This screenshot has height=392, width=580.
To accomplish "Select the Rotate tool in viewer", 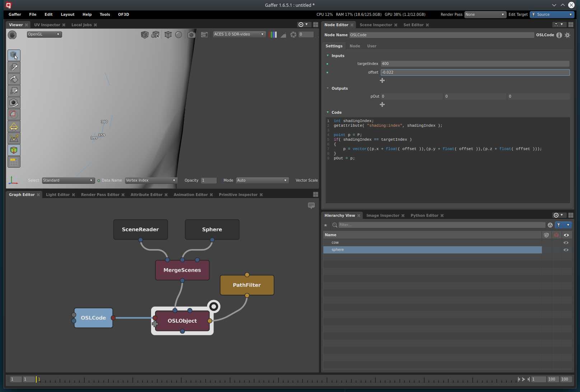I will click(14, 79).
